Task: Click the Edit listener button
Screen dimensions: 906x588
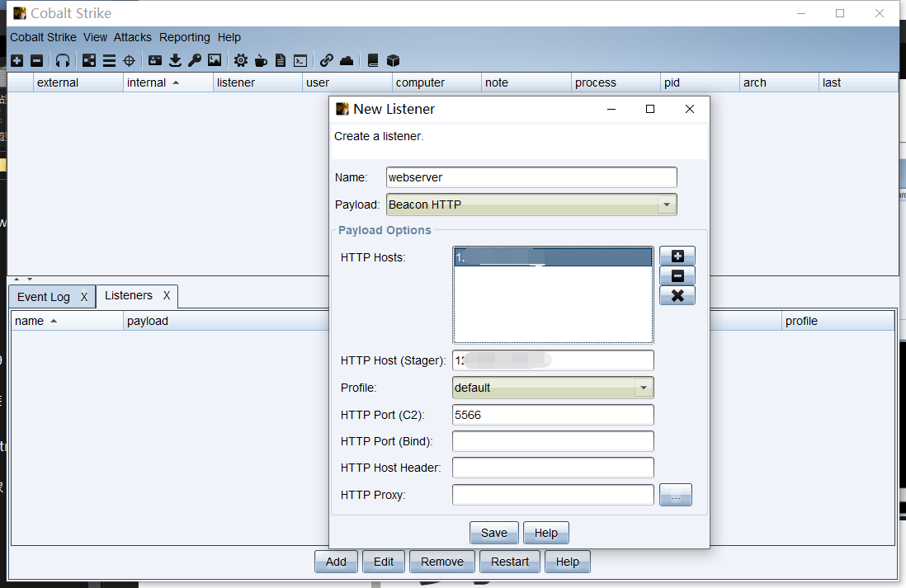Action: 384,562
